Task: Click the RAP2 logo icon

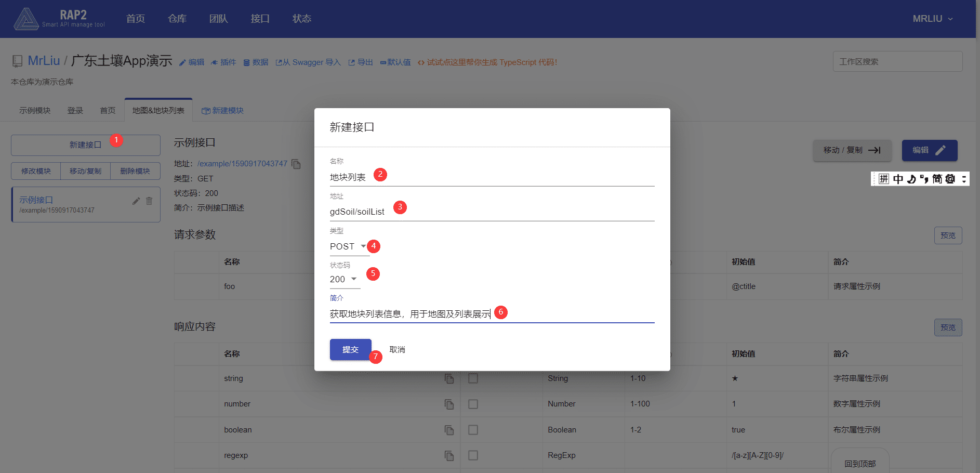Action: tap(26, 19)
